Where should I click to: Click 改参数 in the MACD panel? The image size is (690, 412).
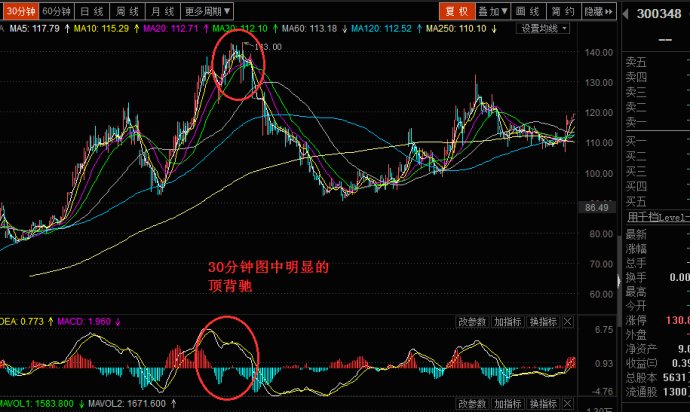[x=472, y=322]
